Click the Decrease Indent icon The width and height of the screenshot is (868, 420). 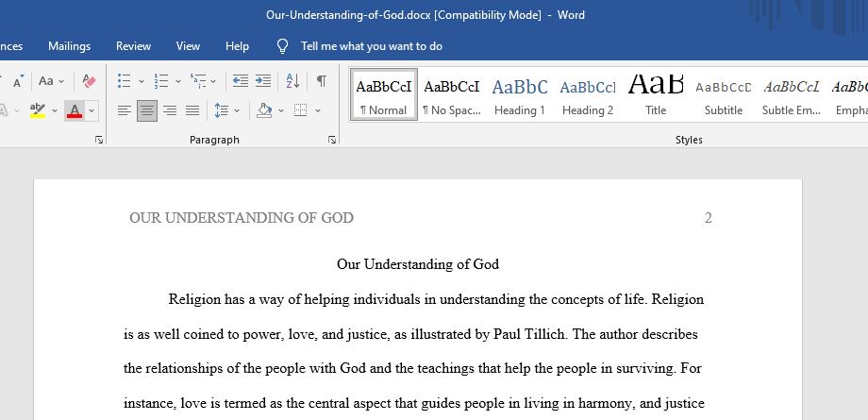[x=241, y=81]
